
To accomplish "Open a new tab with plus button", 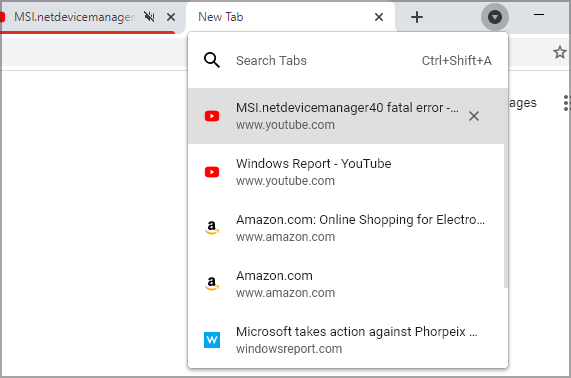I will coord(417,17).
